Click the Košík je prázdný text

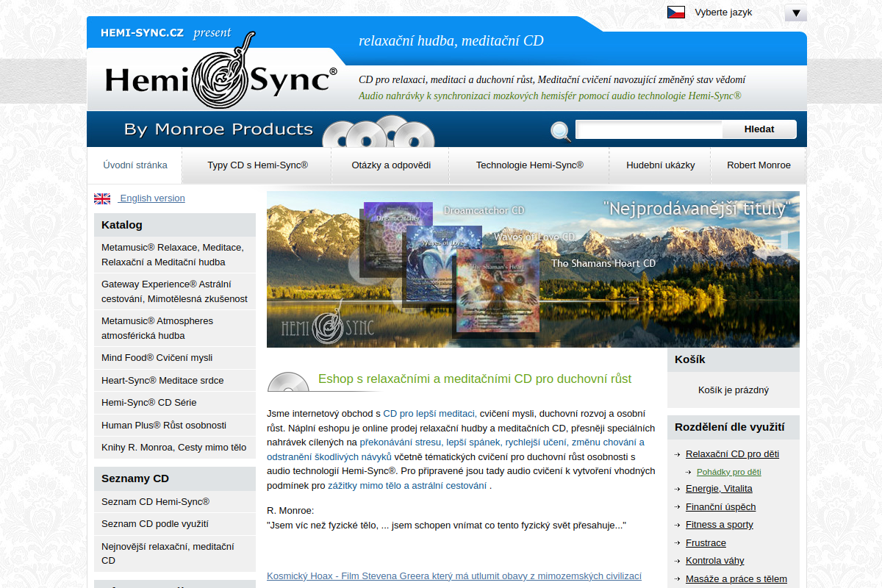[x=734, y=390]
